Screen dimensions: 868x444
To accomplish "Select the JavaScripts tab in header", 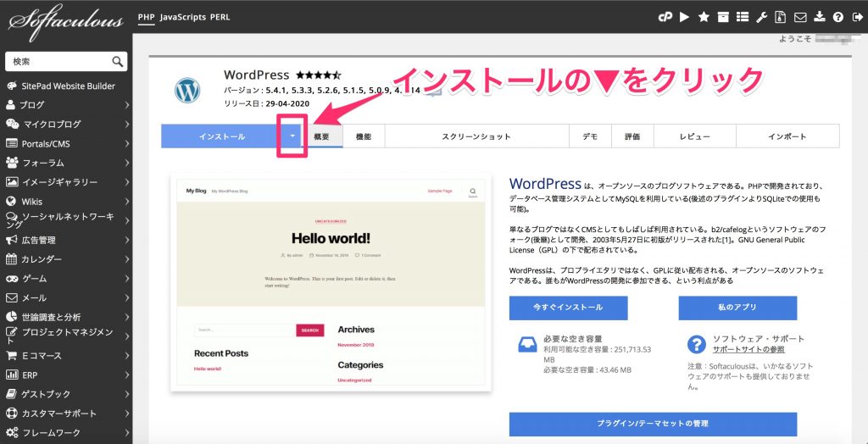I will pyautogui.click(x=183, y=17).
